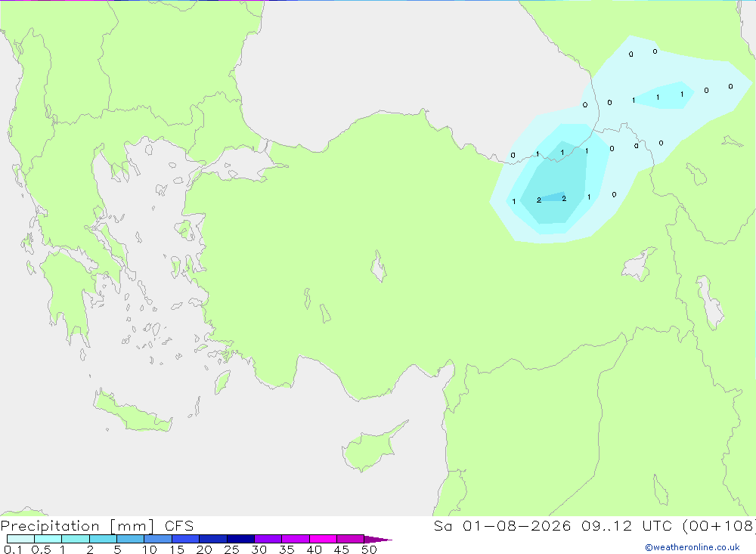
Task: Choose the 20–25 mm dark blue swatch
Action: point(213,539)
